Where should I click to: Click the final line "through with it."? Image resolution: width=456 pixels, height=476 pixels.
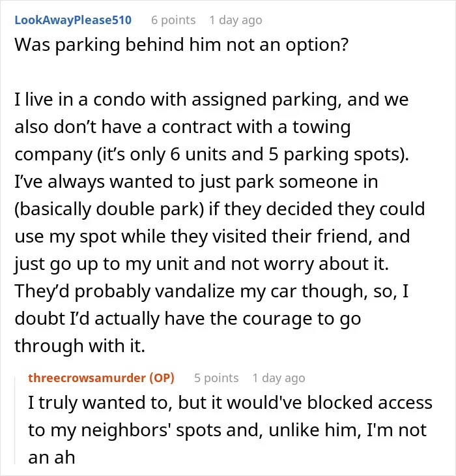(80, 346)
